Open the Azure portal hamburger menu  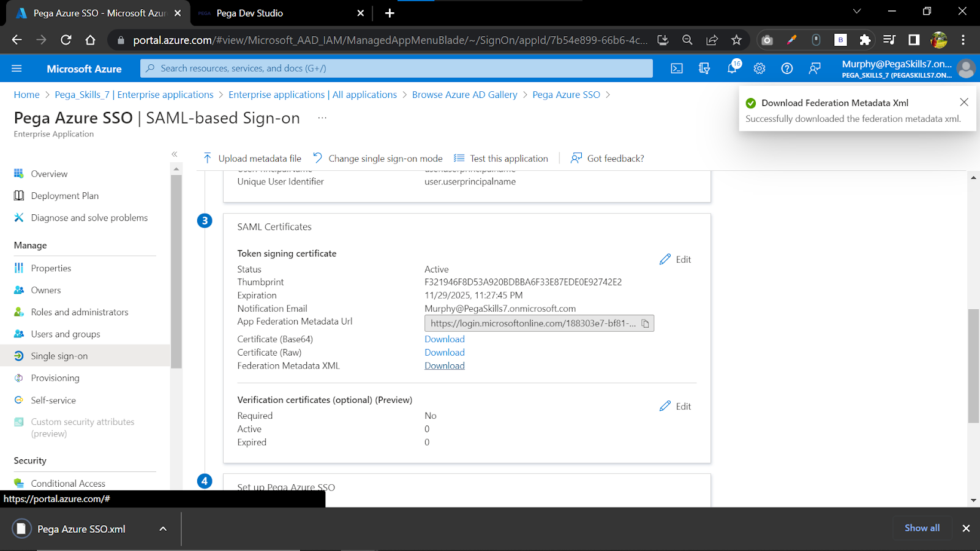[x=17, y=69]
